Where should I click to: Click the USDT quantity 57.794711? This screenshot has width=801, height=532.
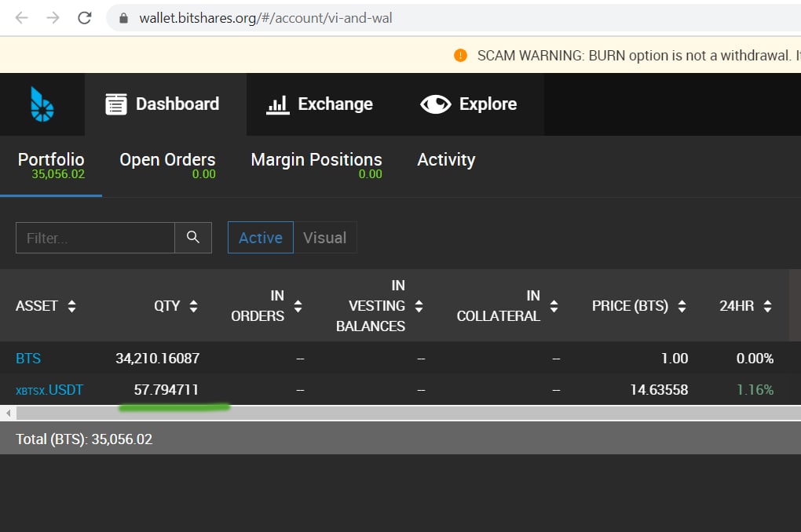(x=166, y=390)
